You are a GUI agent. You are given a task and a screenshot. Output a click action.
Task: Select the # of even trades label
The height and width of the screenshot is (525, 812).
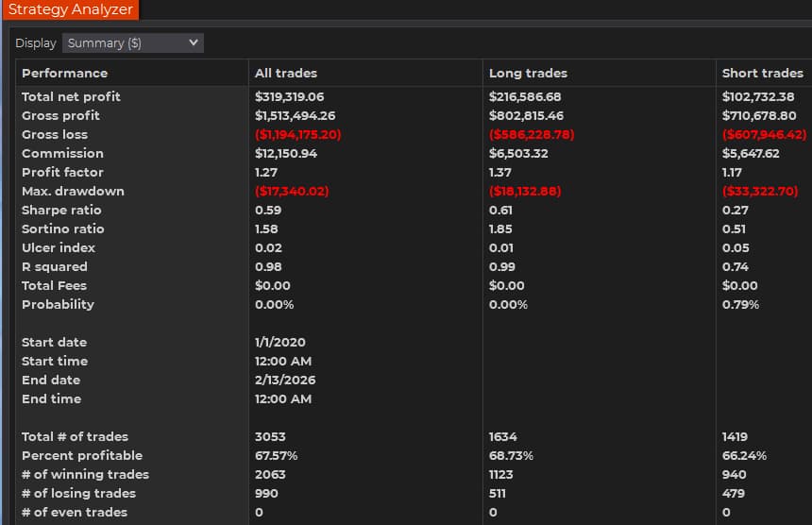coord(75,512)
